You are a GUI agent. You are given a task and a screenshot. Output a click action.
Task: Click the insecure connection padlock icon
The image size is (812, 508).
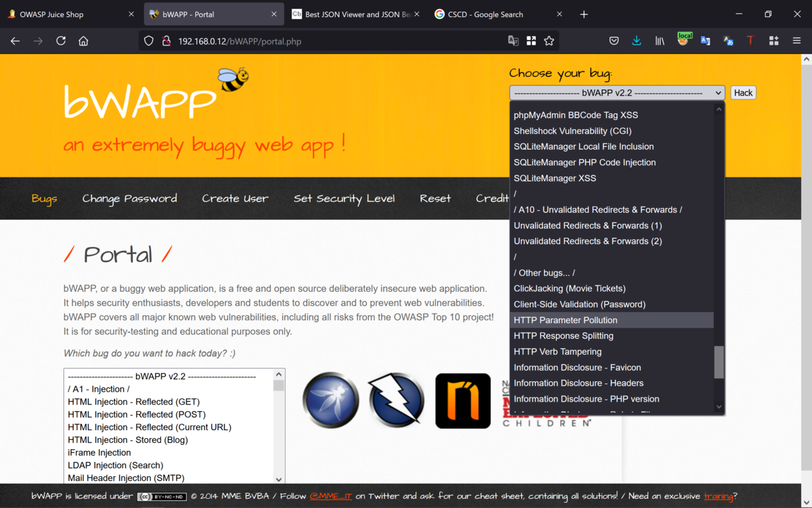click(166, 41)
